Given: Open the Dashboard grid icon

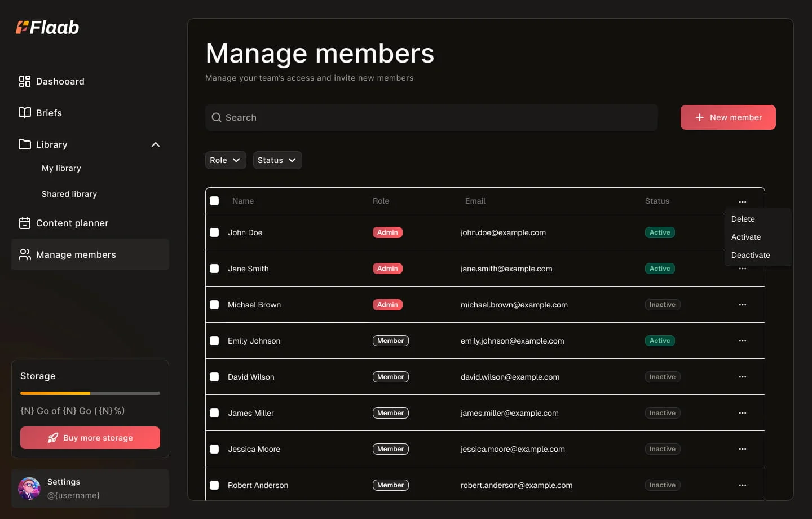Looking at the screenshot, I should point(25,81).
